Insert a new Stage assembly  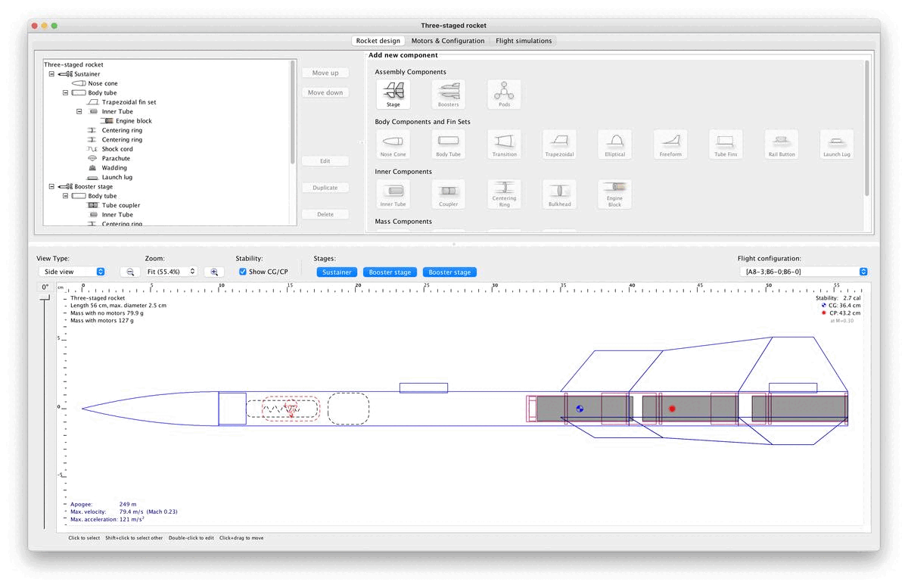tap(393, 94)
